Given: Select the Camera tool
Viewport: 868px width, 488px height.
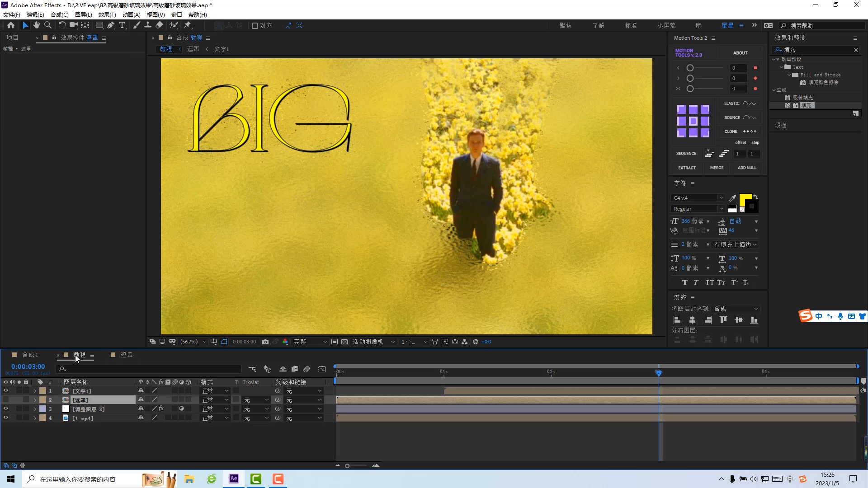Looking at the screenshot, I should (73, 25).
